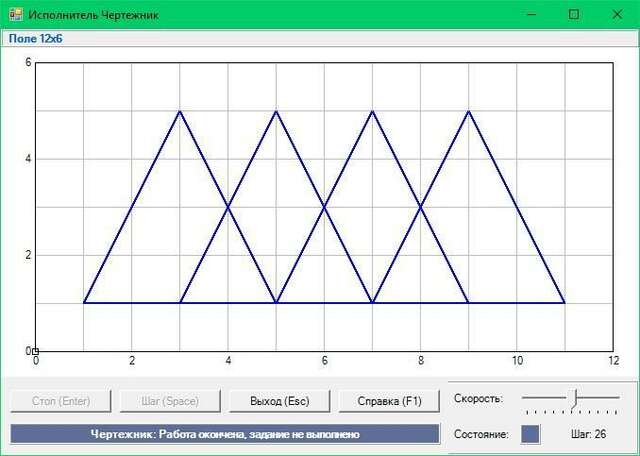Click the window title Исполнитель Чертежник
Image resolution: width=640 pixels, height=456 pixels.
pos(93,15)
